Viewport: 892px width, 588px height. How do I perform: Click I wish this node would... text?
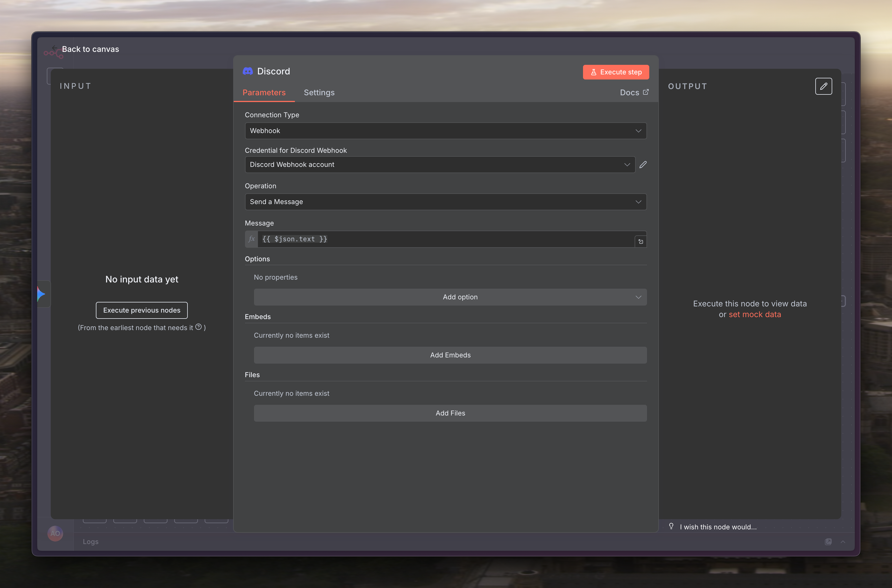pyautogui.click(x=718, y=527)
